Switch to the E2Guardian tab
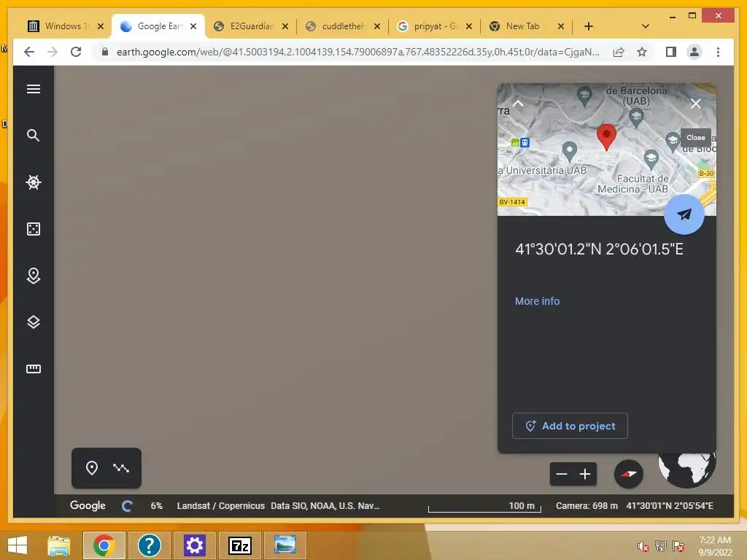The height and width of the screenshot is (560, 747). coord(252,26)
